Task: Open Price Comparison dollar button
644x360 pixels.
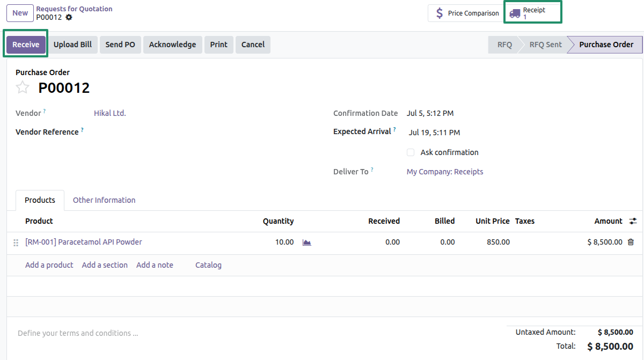Action: pyautogui.click(x=465, y=13)
